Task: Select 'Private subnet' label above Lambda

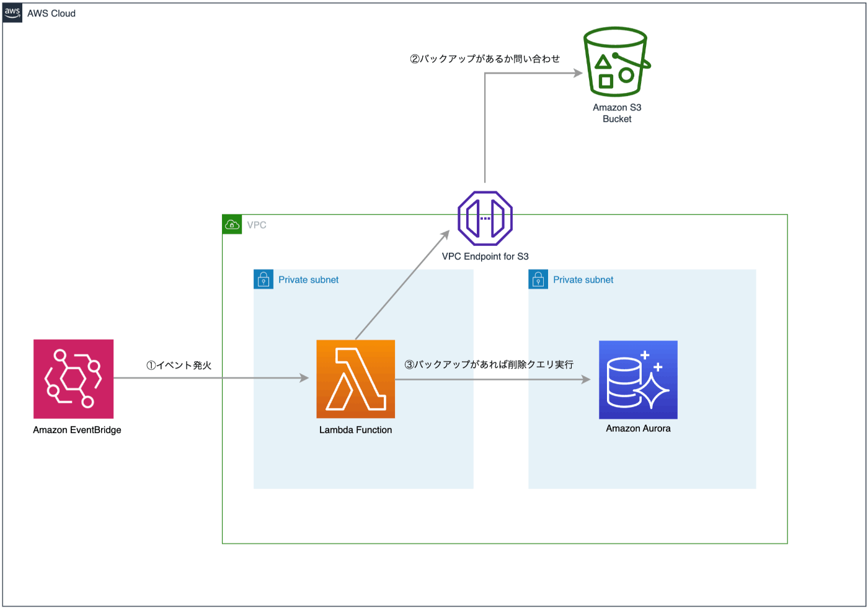Action: click(x=309, y=280)
